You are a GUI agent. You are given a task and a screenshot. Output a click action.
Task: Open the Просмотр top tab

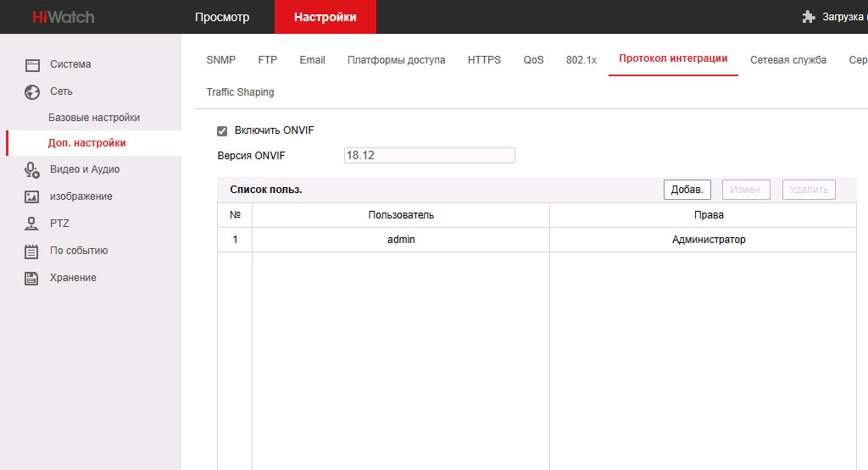click(x=222, y=17)
